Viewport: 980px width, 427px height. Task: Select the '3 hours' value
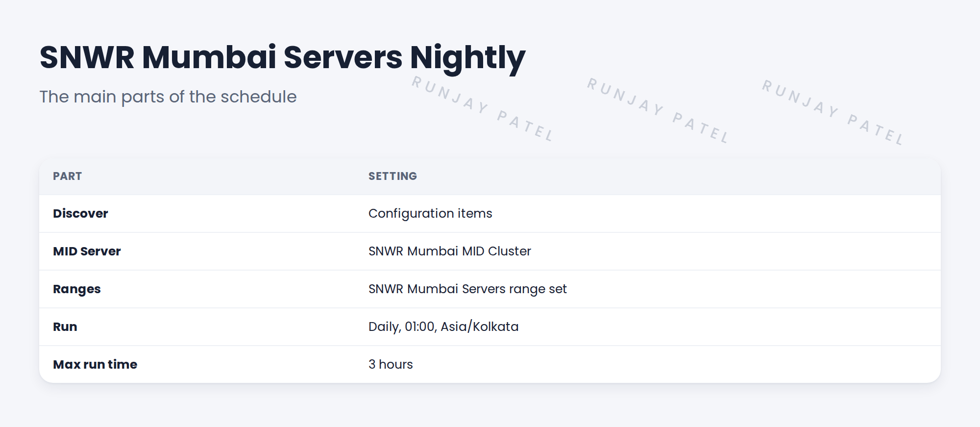pyautogui.click(x=391, y=364)
